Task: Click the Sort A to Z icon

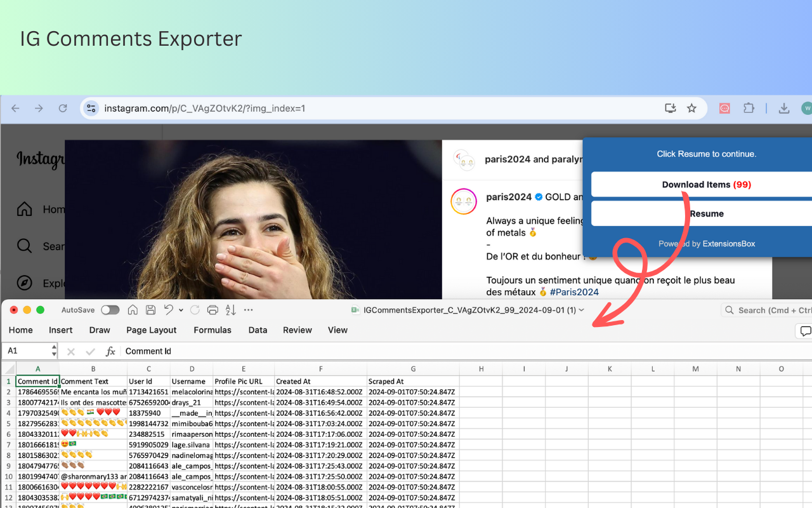Action: (231, 310)
